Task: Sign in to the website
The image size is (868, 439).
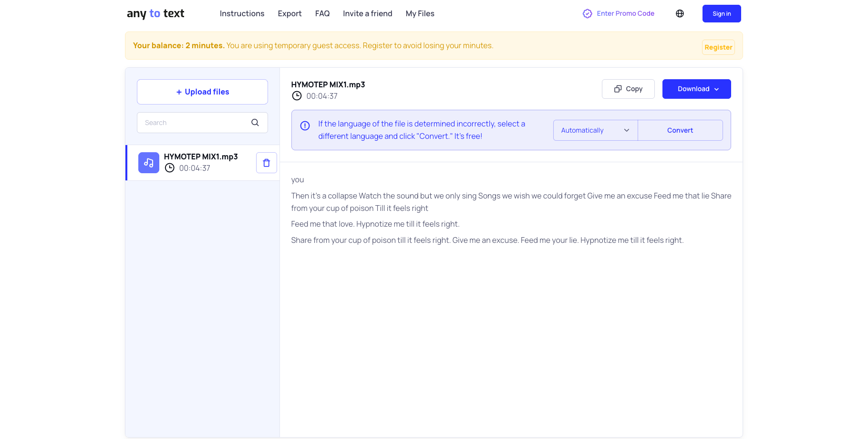Action: [x=721, y=13]
